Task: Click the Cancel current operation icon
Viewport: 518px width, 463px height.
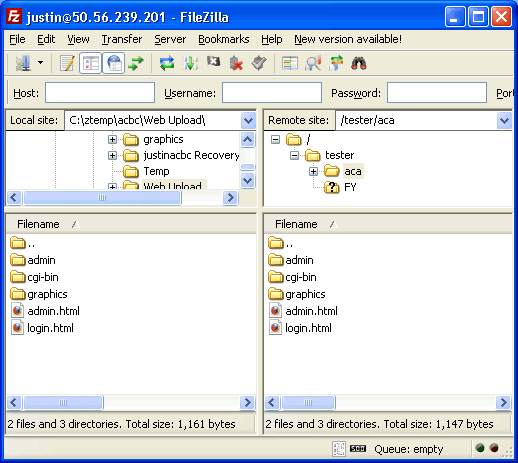Action: (x=213, y=63)
